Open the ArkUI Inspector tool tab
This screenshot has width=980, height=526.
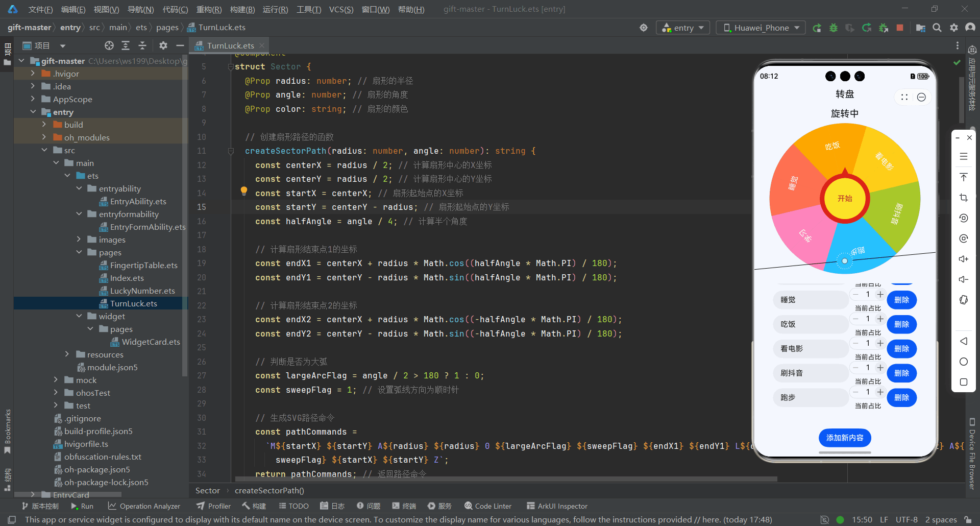pyautogui.click(x=557, y=506)
